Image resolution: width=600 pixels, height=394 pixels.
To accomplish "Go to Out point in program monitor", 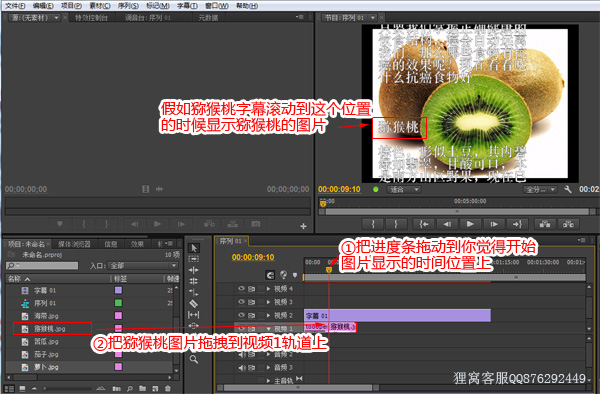I will pyautogui.click(x=517, y=224).
